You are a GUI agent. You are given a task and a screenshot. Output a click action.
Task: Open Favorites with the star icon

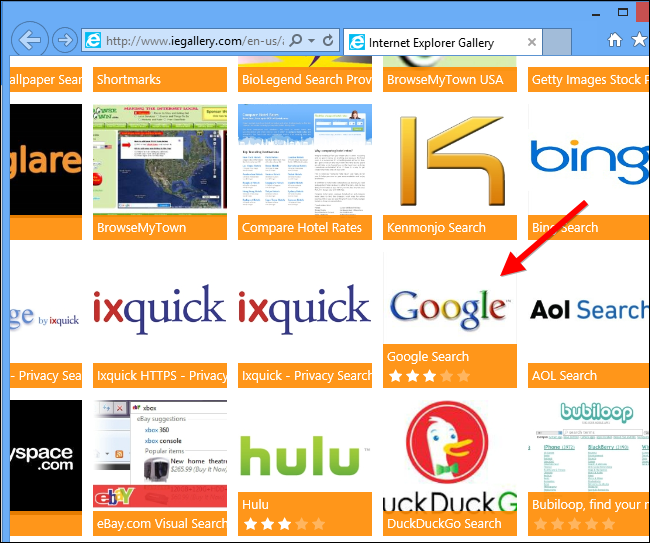pyautogui.click(x=640, y=40)
